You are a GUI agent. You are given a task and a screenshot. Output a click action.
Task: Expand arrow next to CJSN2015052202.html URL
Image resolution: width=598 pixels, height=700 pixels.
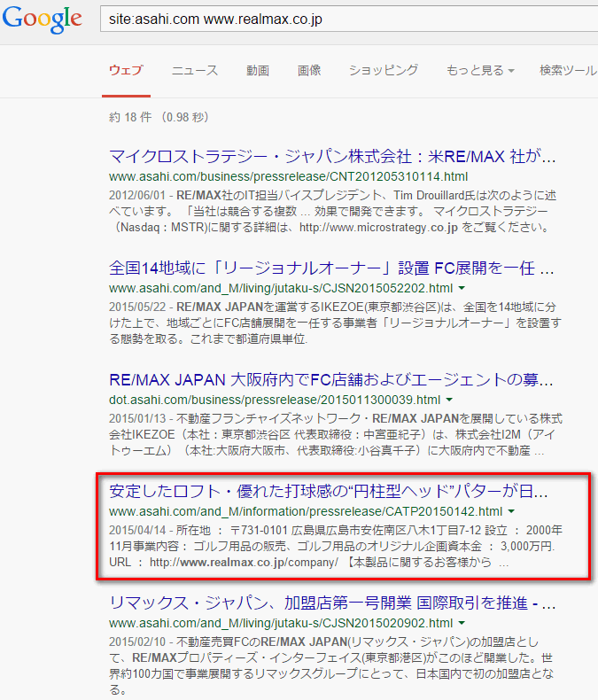click(x=462, y=288)
